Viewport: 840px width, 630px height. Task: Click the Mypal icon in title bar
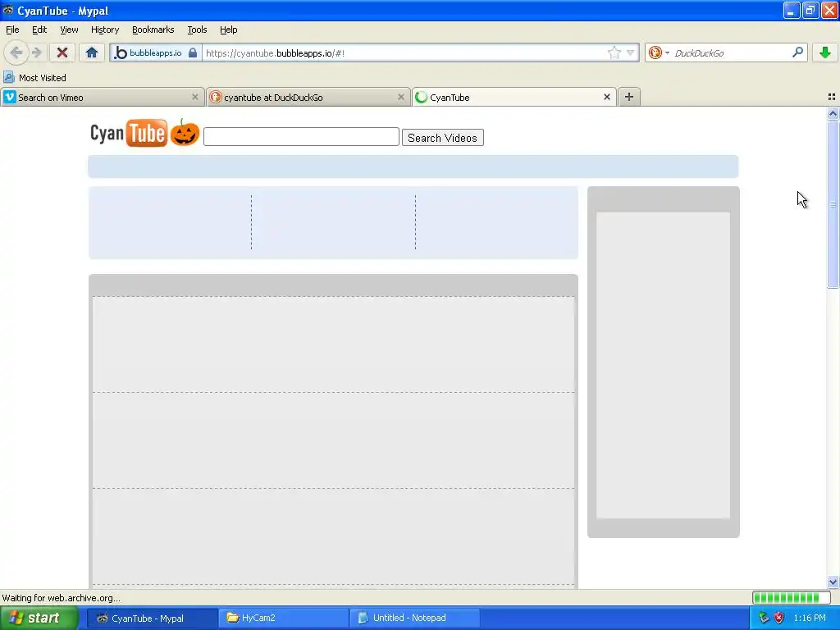pyautogui.click(x=7, y=10)
